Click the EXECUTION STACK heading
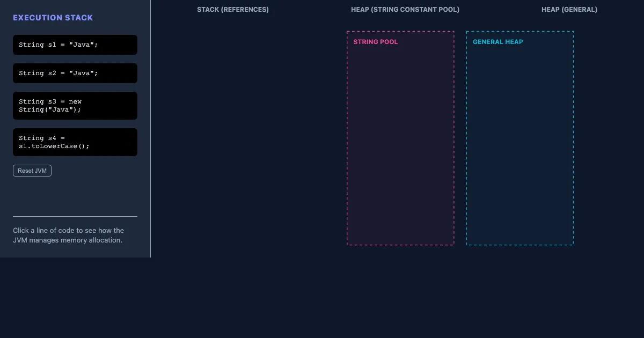Screen dimensions: 644x338 53,18
